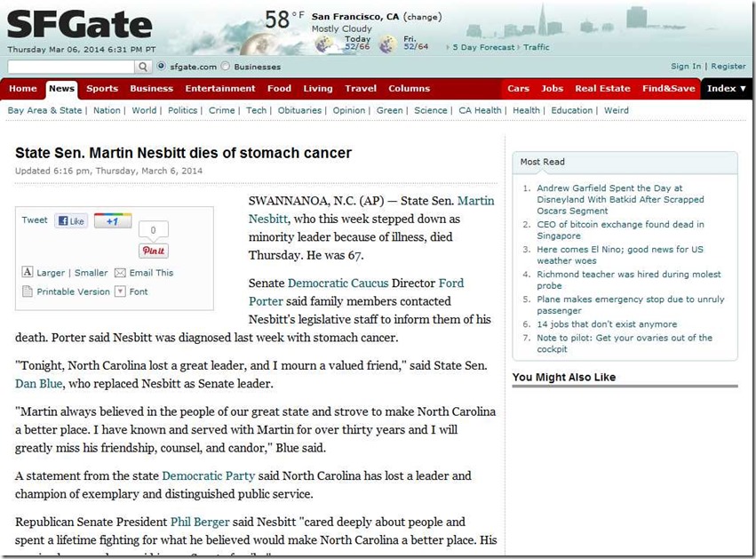Click the Google +1 button
The image size is (756, 559).
(x=113, y=220)
